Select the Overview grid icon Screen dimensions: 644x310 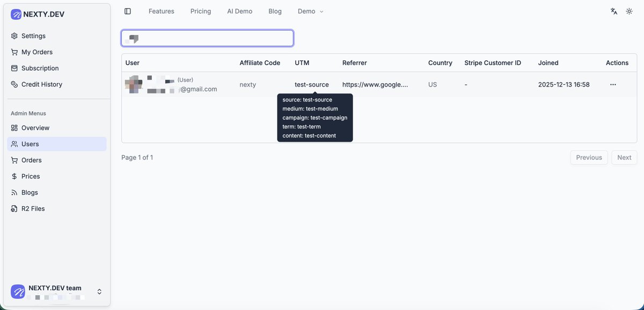(x=13, y=127)
